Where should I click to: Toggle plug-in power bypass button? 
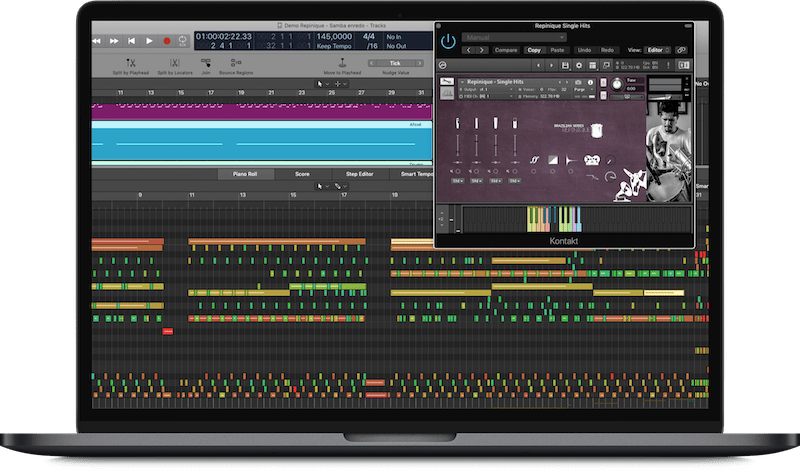(x=448, y=41)
